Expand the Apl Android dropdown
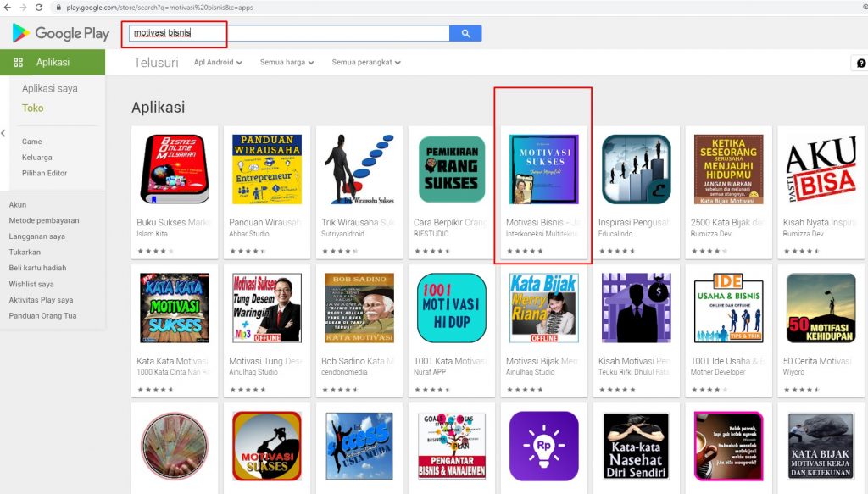 218,63
